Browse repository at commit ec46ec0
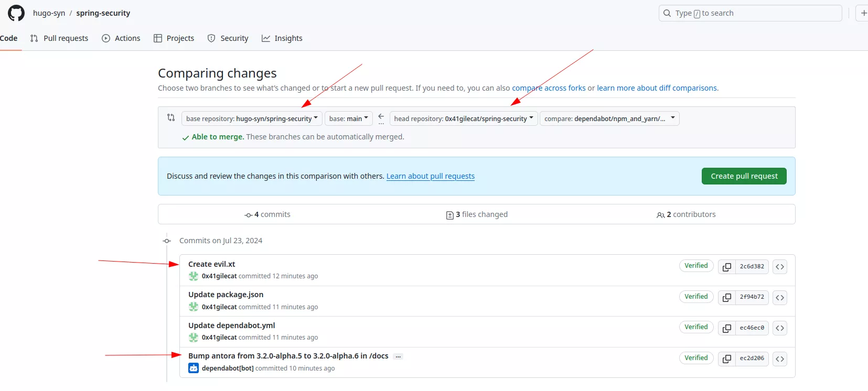This screenshot has width=868, height=391. (x=780, y=328)
